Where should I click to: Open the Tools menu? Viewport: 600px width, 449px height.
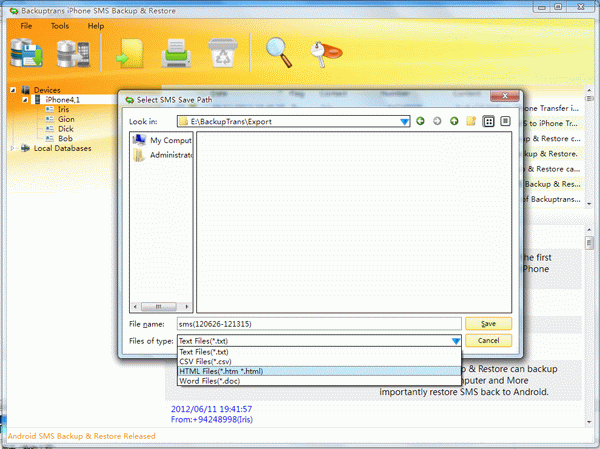tap(60, 26)
